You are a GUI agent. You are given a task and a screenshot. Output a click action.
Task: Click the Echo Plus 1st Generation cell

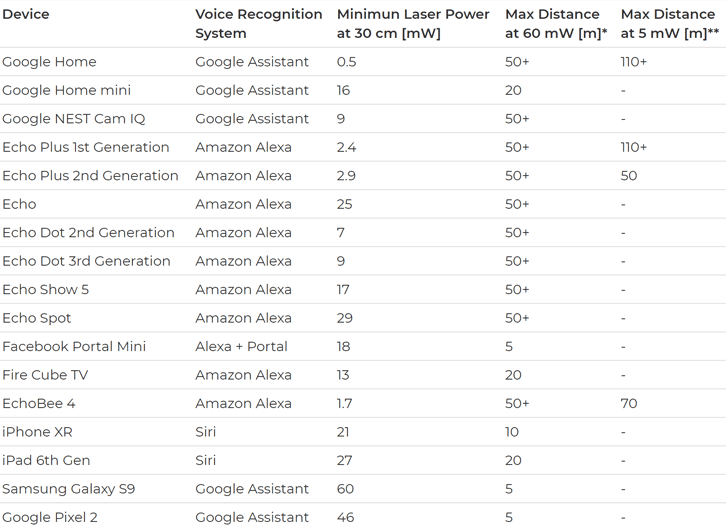point(86,147)
